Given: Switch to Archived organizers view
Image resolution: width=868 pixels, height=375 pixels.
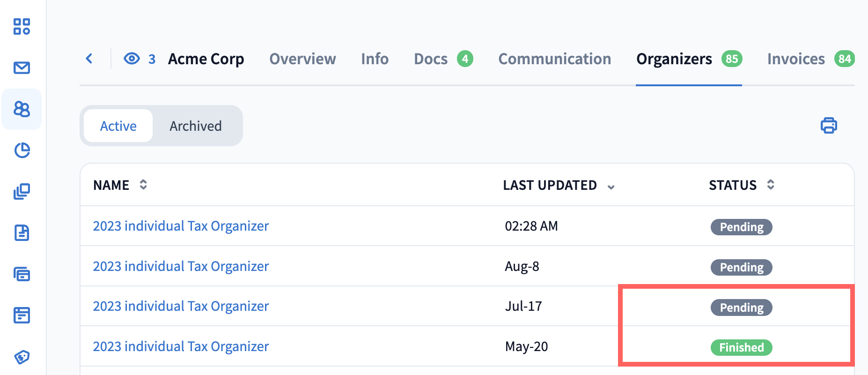Looking at the screenshot, I should point(196,126).
